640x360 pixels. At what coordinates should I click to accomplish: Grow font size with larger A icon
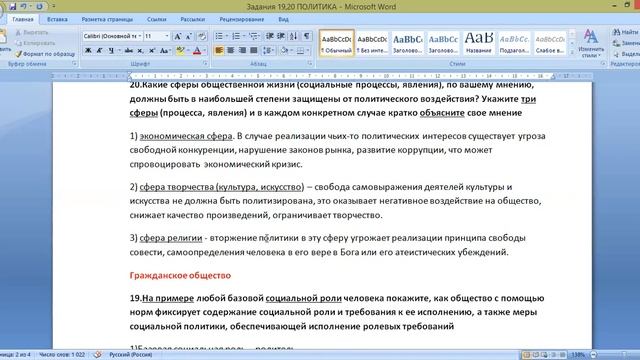[178, 37]
